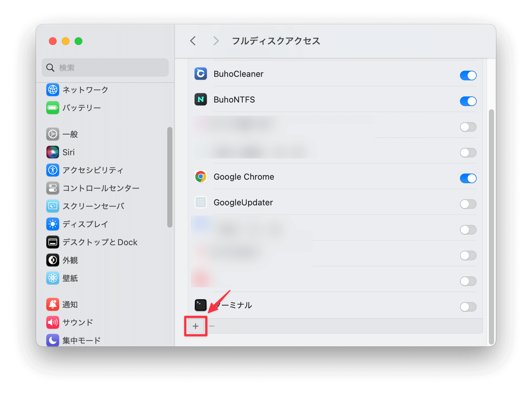Click the red close window button
Image resolution: width=532 pixels, height=394 pixels.
pos(53,41)
